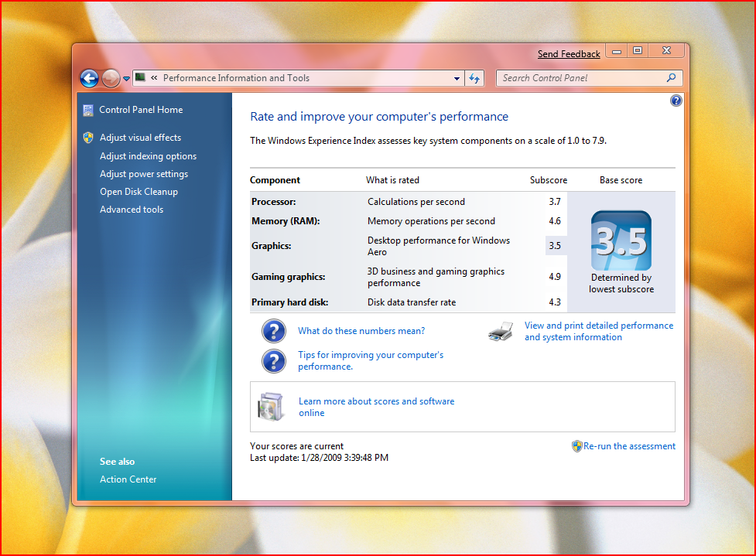Open Adjust indexing options

(x=148, y=156)
